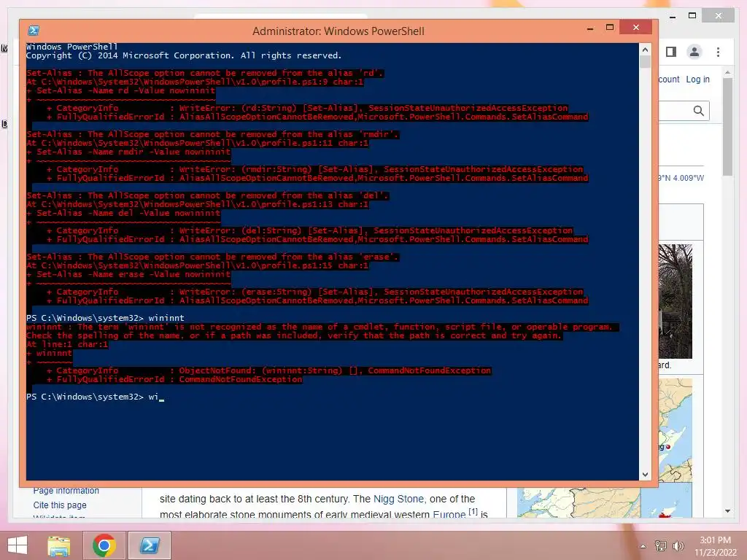747x560 pixels.
Task: Switch to Chrome from the taskbar
Action: coord(104,545)
